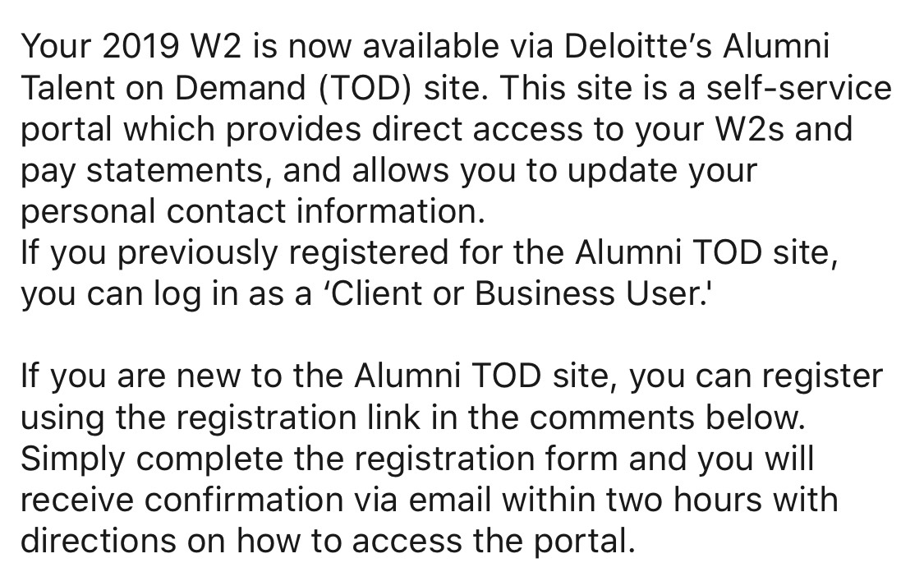Click the phrase 'If you are new'
924x586 pixels.
(131, 376)
